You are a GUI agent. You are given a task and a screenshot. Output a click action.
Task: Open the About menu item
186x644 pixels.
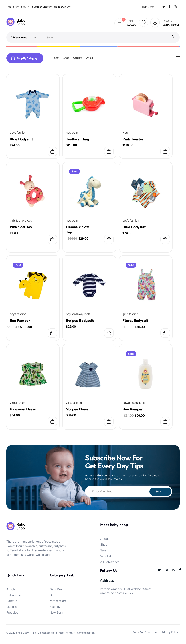[90, 58]
